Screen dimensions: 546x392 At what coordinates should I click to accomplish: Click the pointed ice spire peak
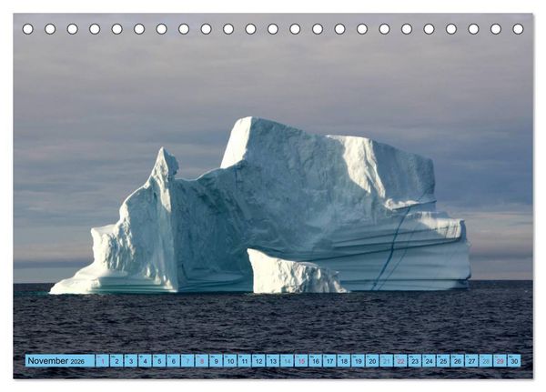tap(164, 158)
